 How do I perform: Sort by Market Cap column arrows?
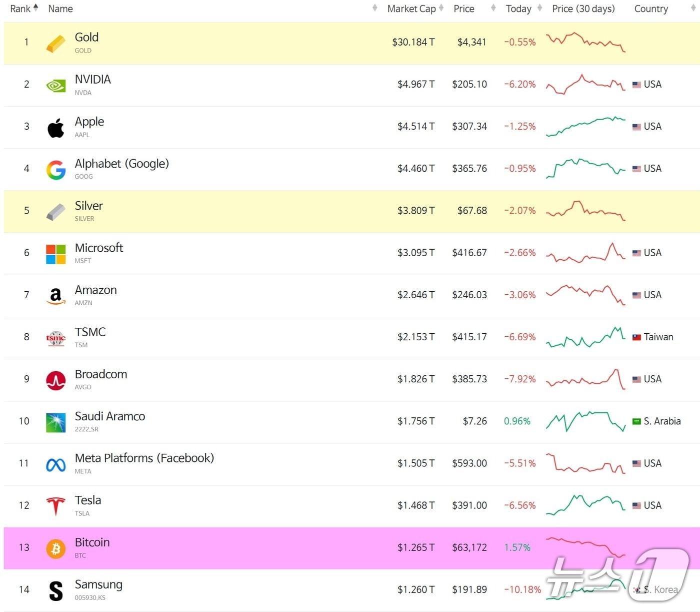tap(441, 8)
